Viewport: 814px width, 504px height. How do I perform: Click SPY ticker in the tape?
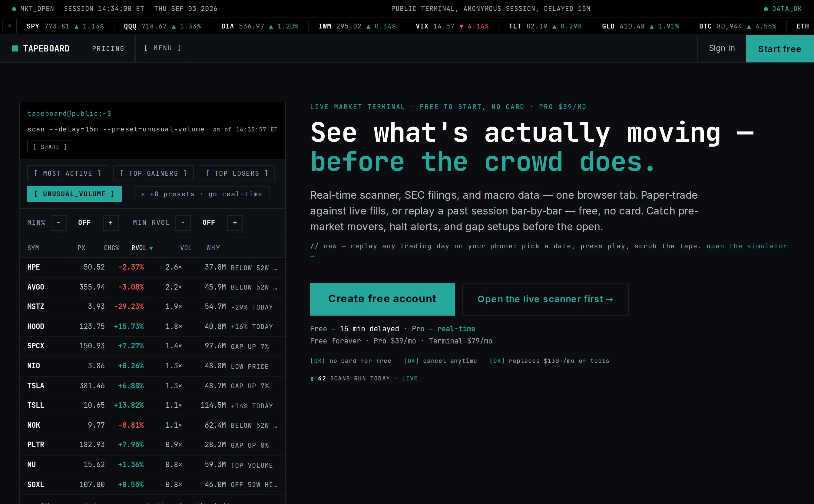tap(65, 26)
